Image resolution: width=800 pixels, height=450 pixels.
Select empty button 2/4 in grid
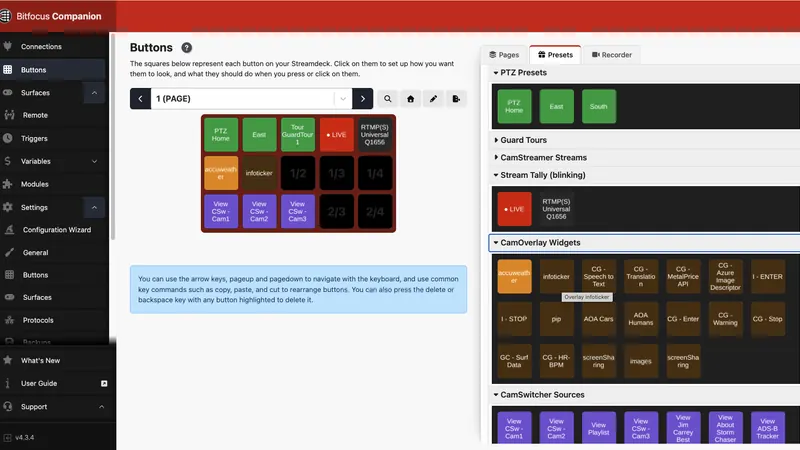(374, 211)
